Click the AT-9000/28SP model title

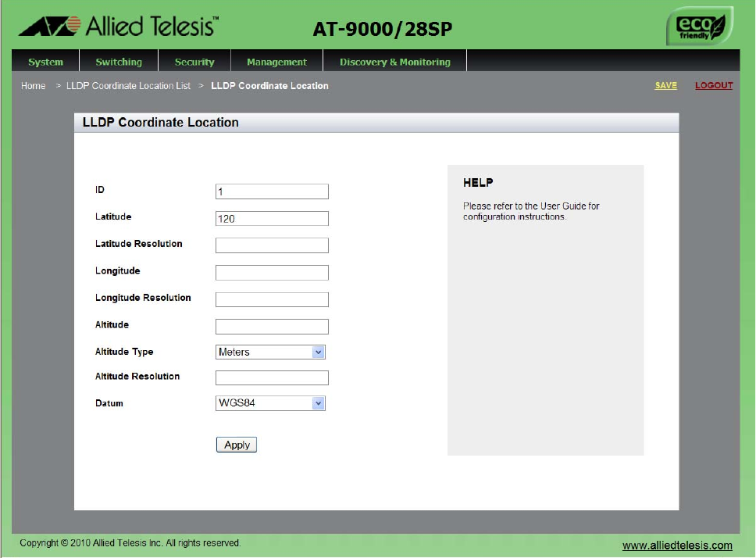[383, 30]
